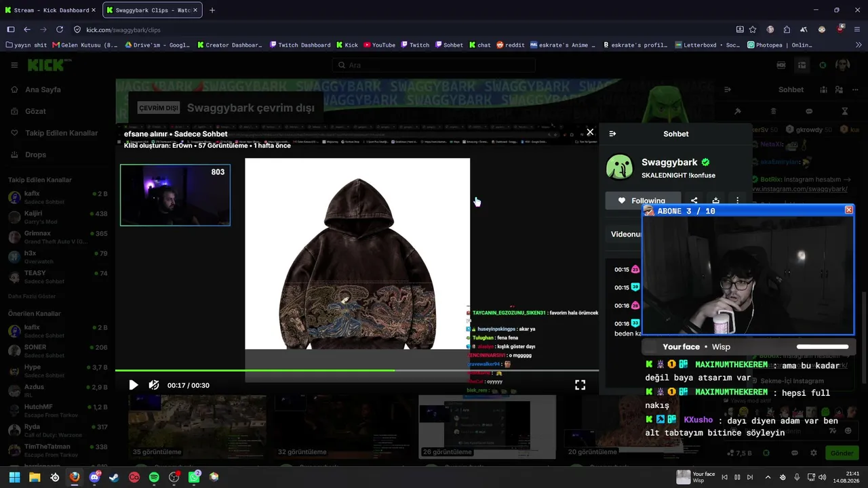Image resolution: width=868 pixels, height=488 pixels.
Task: Open the h3x channel in the sidebar
Action: (x=58, y=256)
